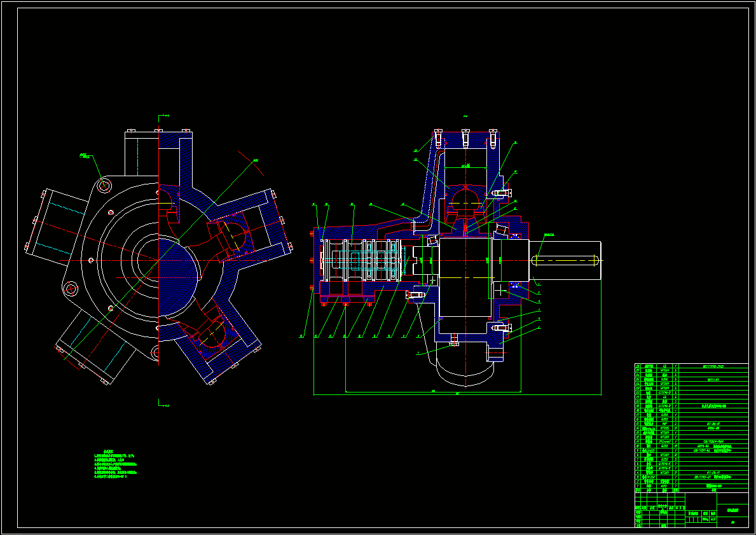Select the green technical notes text block

115,464
